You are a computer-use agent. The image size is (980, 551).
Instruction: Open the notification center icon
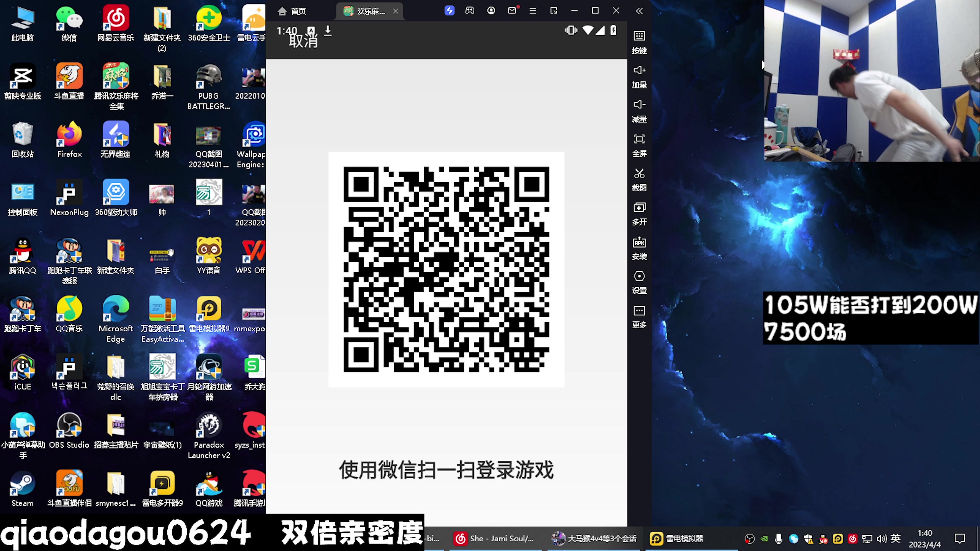(x=959, y=539)
